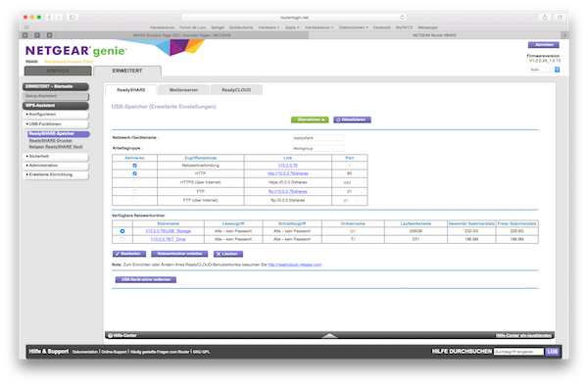Expand the Erweiterte Einrichtung sidebar section
Screen dimensions: 588x386
pos(56,174)
